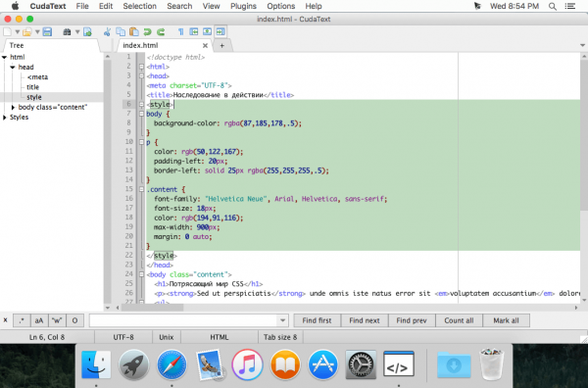
Task: Open the tab list arrow at the tab bar's right end
Action: 583,46
